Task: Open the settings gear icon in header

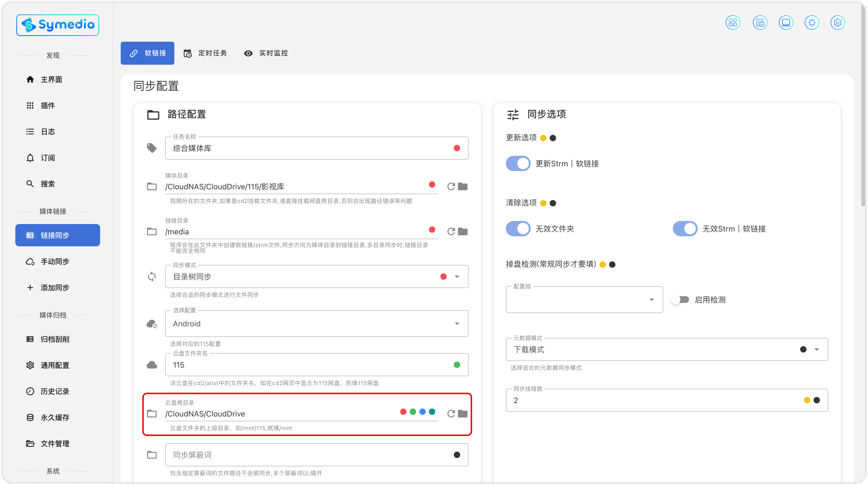Action: 837,23
